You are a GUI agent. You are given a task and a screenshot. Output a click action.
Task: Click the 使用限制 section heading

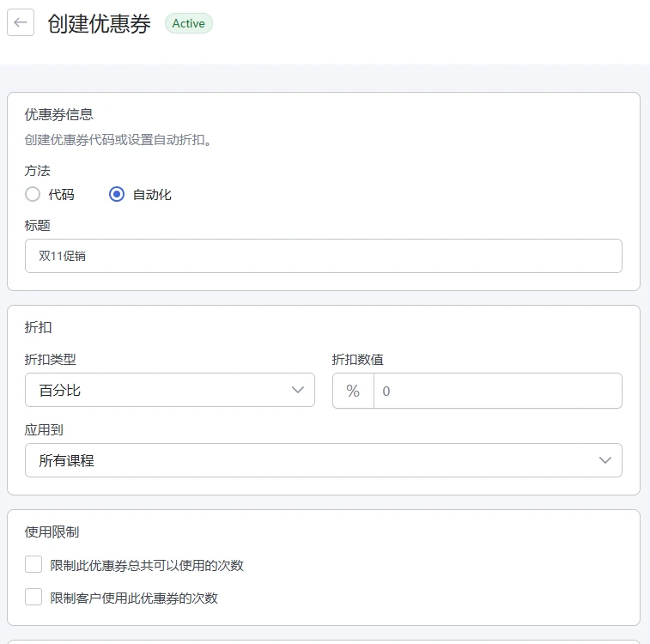tap(52, 532)
